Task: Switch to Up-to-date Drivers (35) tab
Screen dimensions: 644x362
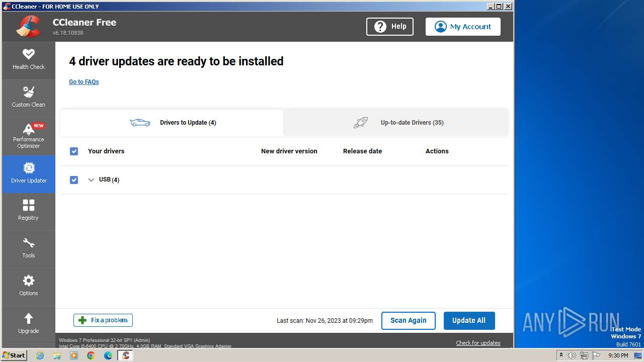Action: click(x=396, y=123)
